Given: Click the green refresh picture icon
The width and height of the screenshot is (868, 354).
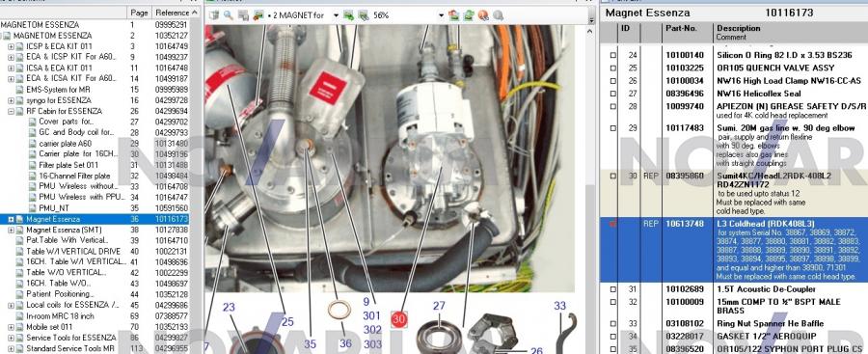Looking at the screenshot, I should (x=469, y=15).
